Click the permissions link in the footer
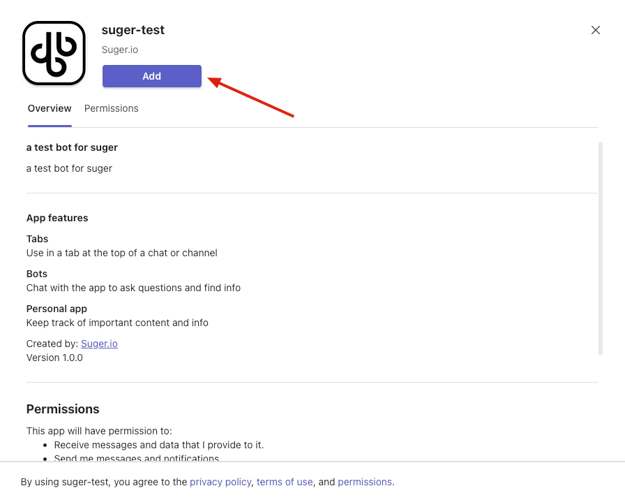This screenshot has height=500, width=625. [x=364, y=482]
